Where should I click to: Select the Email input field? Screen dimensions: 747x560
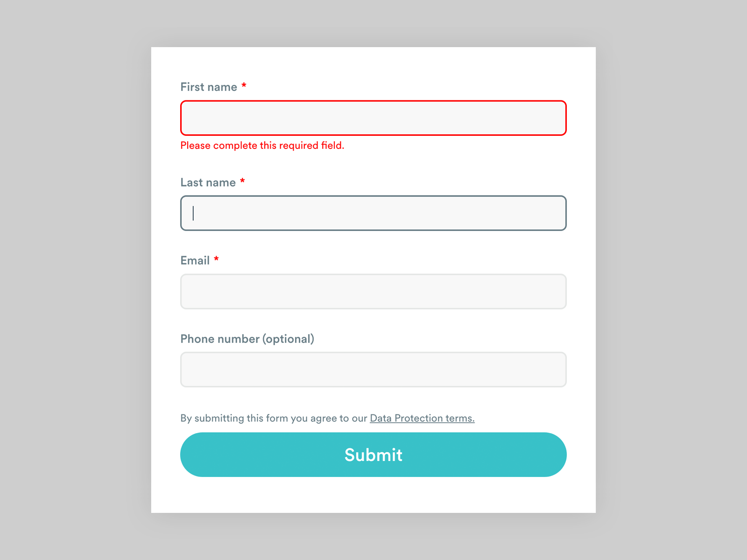click(373, 292)
